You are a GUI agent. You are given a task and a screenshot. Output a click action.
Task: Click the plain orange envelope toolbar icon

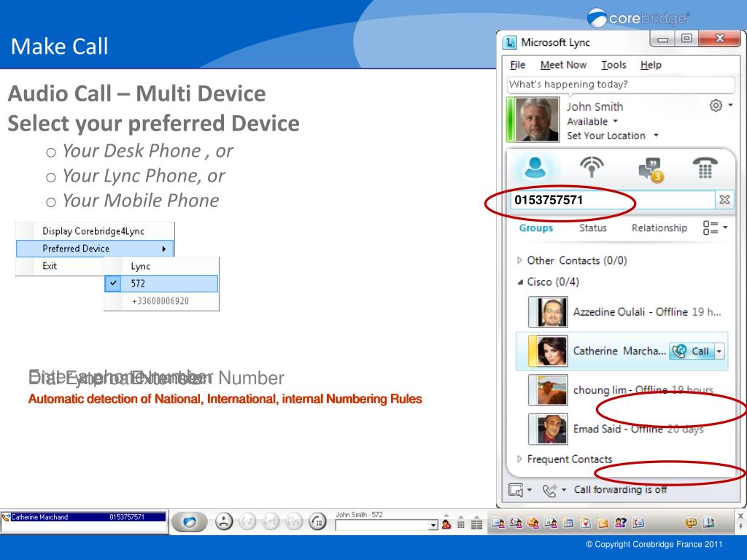click(x=603, y=523)
